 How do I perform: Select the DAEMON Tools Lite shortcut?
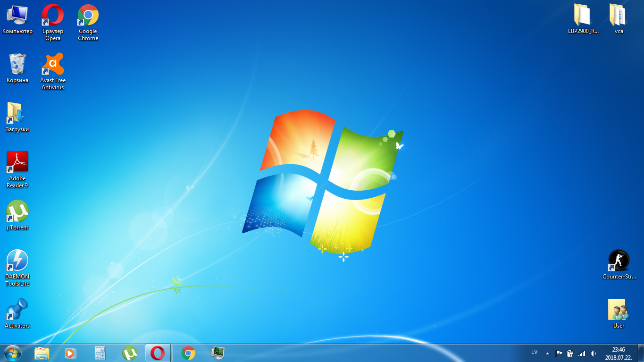17,268
